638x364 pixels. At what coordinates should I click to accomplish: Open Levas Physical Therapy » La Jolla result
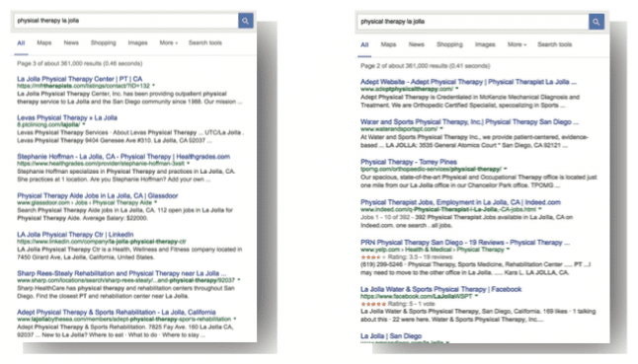pos(67,117)
